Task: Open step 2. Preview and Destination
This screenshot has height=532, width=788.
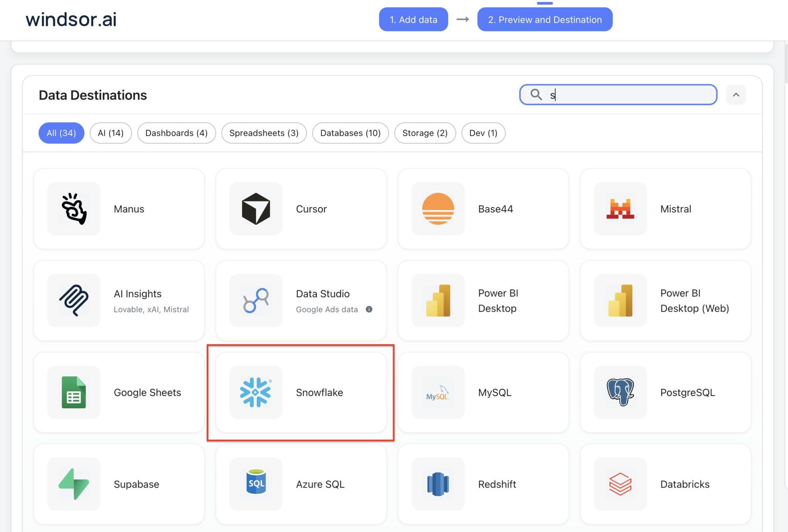Action: coord(545,19)
